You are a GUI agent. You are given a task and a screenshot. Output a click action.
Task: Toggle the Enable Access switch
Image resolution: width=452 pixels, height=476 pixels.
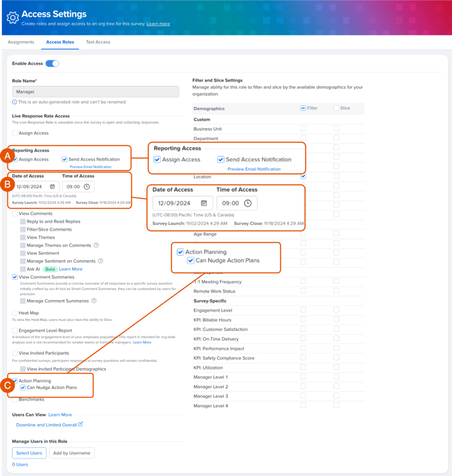coord(52,63)
